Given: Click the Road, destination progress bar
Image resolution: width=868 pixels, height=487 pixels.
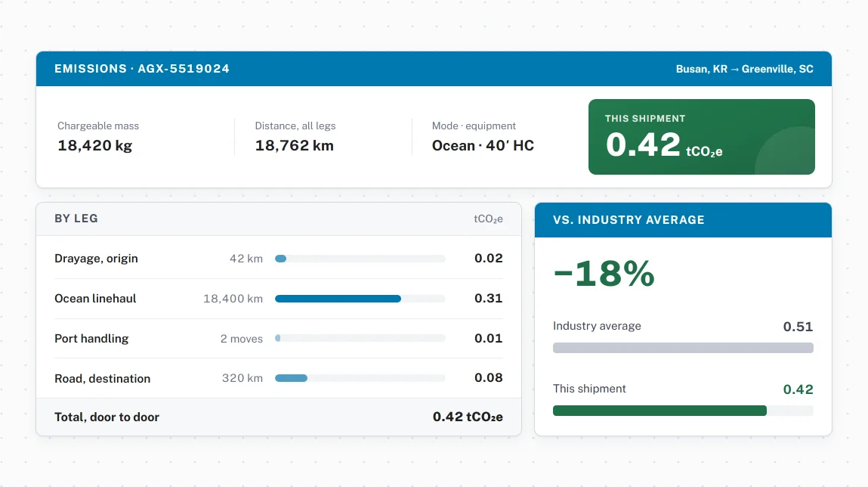Looking at the screenshot, I should pos(360,378).
